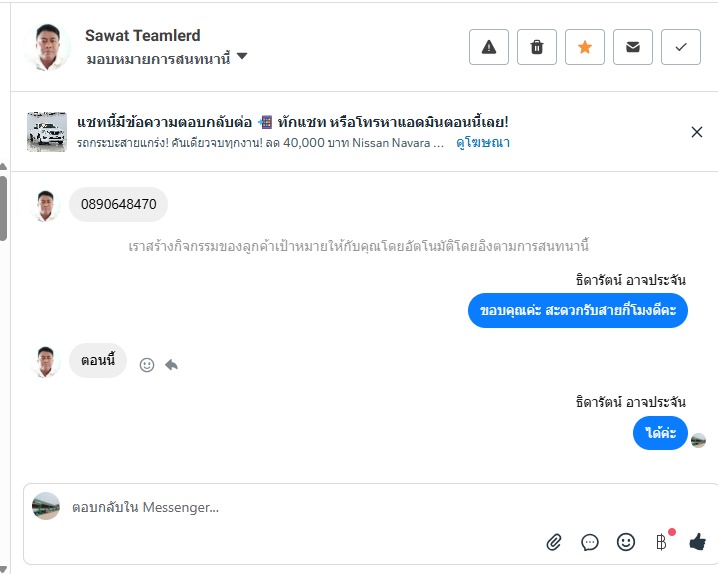Mark conversation done with checkmark button
718x574 pixels.
681,47
